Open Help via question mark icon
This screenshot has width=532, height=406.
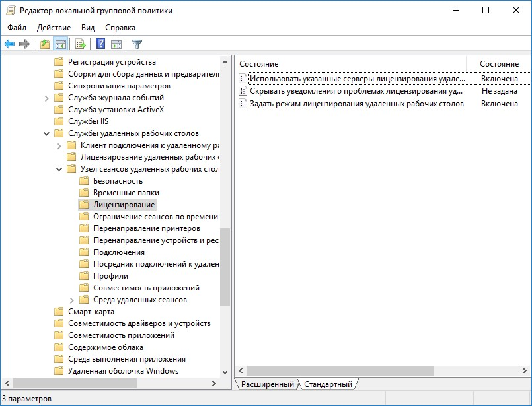coord(100,44)
